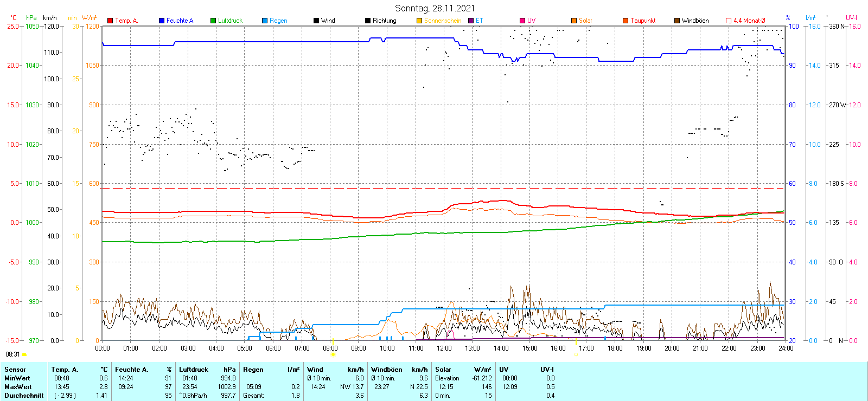
Task: Click the l/m² axis unit label at top right
Action: 810,18
